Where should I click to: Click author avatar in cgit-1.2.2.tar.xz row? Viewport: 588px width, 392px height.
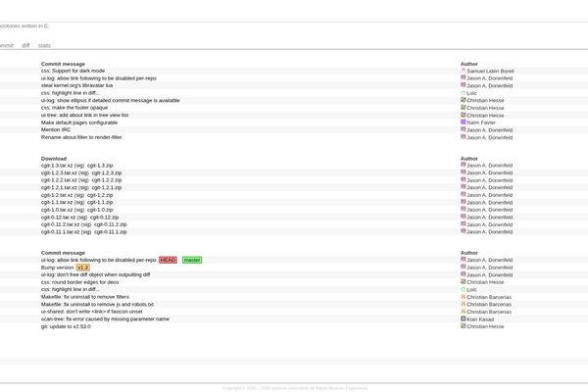[x=464, y=179]
